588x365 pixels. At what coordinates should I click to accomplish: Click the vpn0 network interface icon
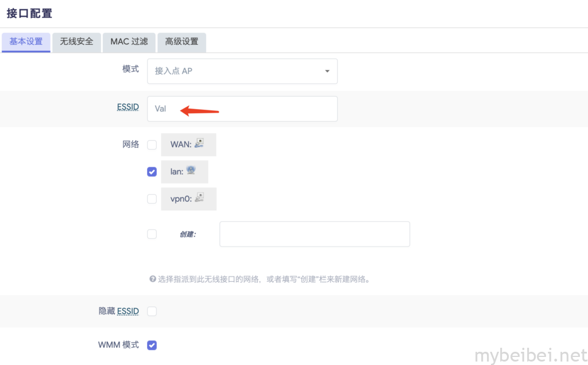[200, 198]
